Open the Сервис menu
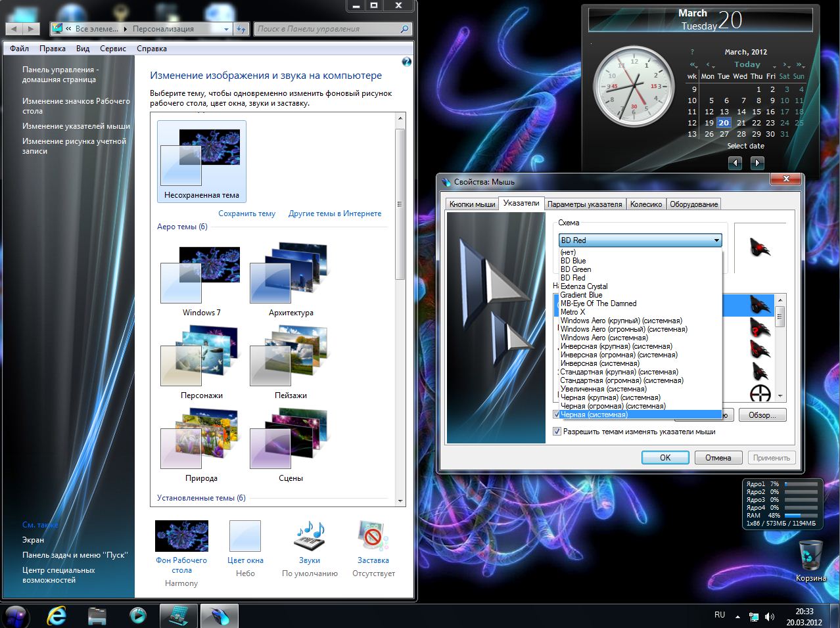840x628 pixels. click(113, 49)
